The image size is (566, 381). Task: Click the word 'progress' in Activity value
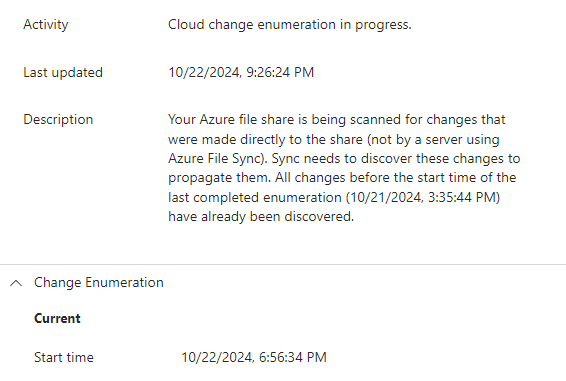[x=383, y=25]
